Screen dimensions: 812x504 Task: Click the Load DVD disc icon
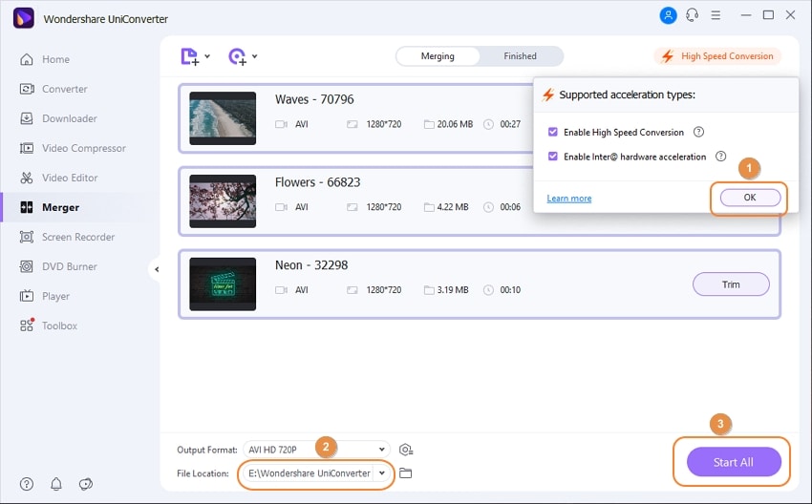pyautogui.click(x=237, y=56)
